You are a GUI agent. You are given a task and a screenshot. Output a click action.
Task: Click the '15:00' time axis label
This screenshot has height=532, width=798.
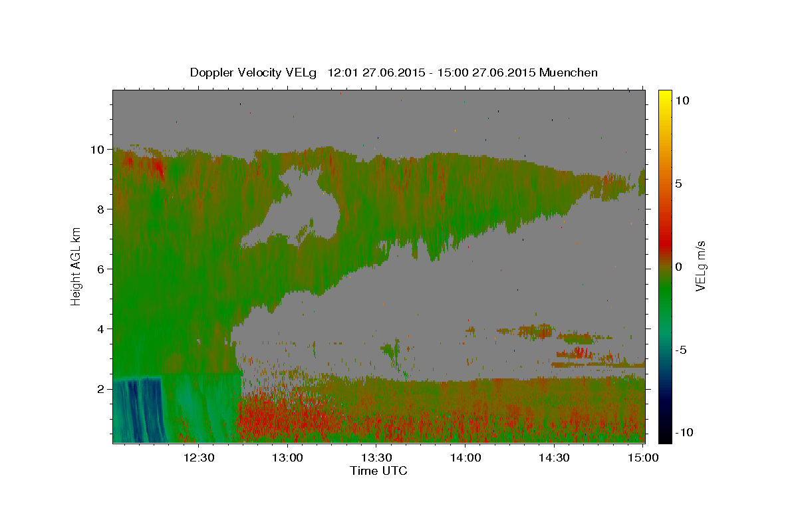642,458
